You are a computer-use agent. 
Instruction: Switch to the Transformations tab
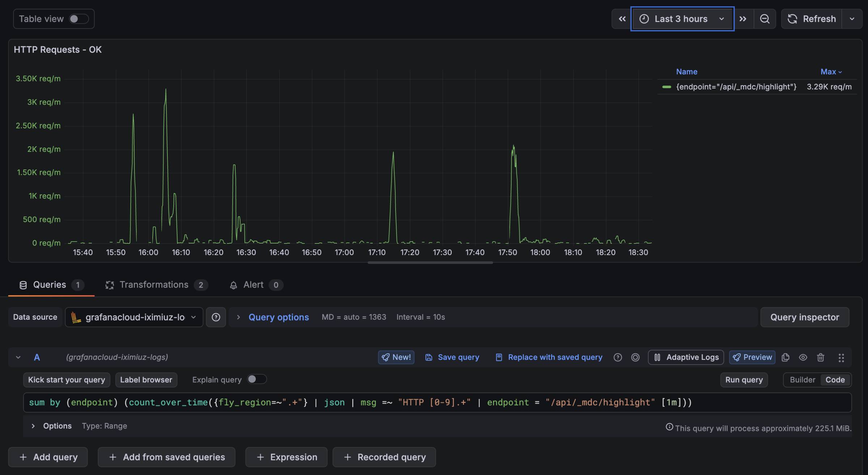pos(154,285)
